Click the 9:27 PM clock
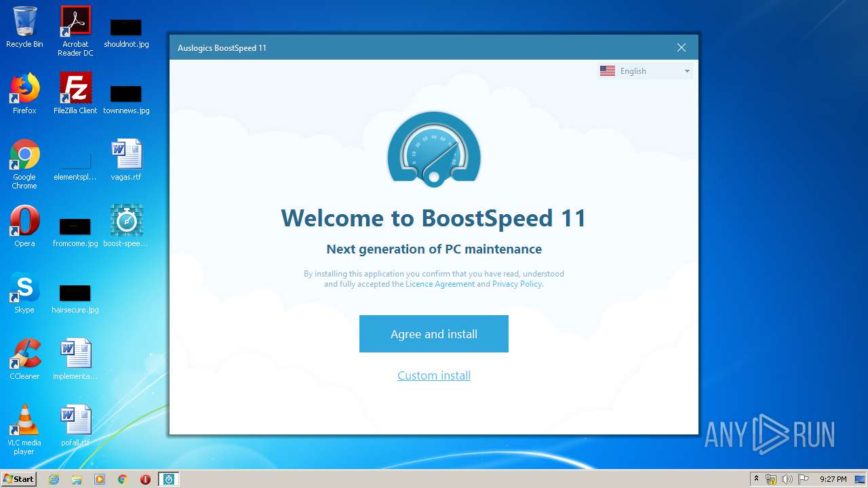Screen dimensions: 868x488 tap(833, 479)
